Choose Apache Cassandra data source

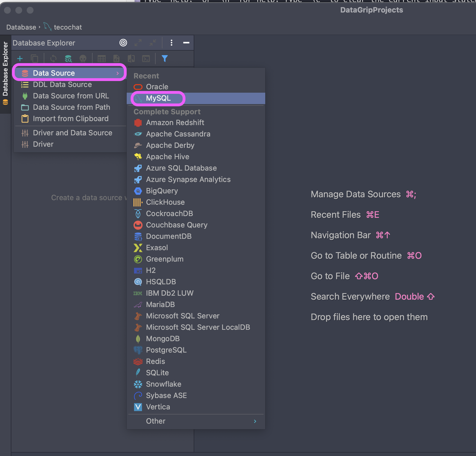tap(196, 134)
